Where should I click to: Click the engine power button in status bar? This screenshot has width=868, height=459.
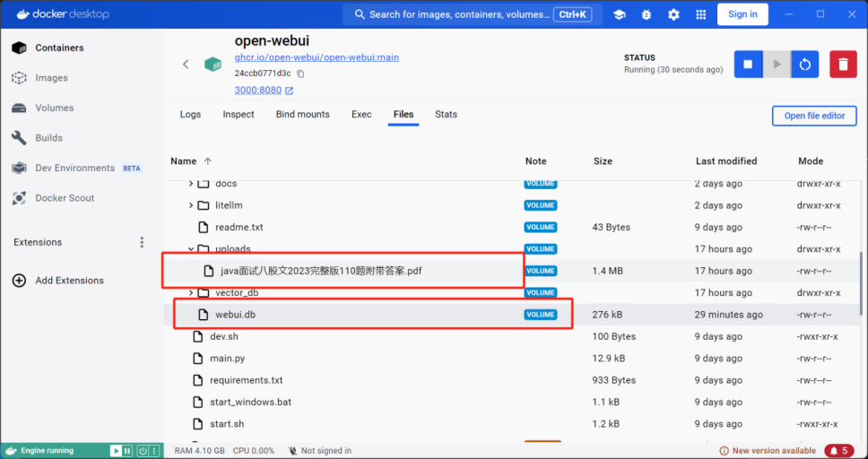pos(143,451)
